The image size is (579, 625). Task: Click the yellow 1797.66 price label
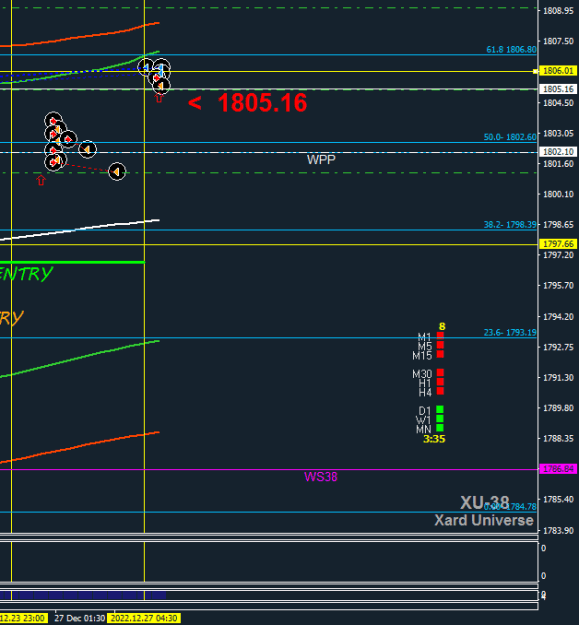(558, 244)
